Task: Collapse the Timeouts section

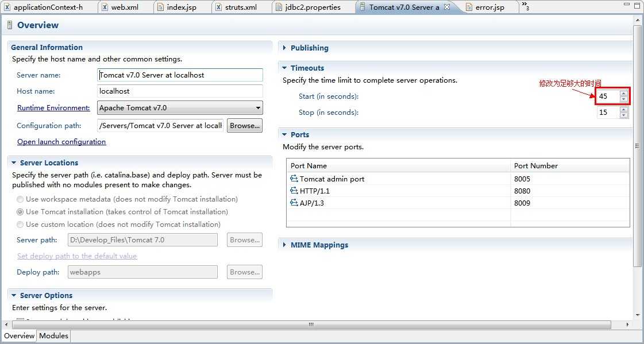Action: (284, 68)
